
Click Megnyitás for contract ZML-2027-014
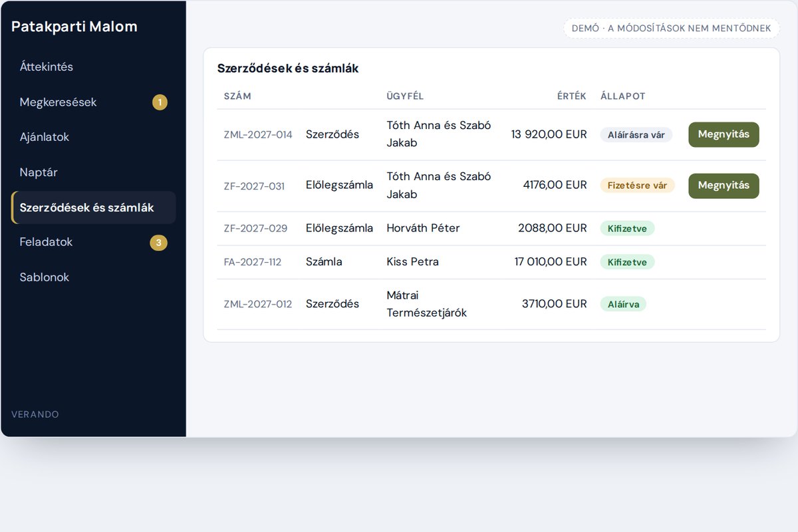(x=724, y=134)
